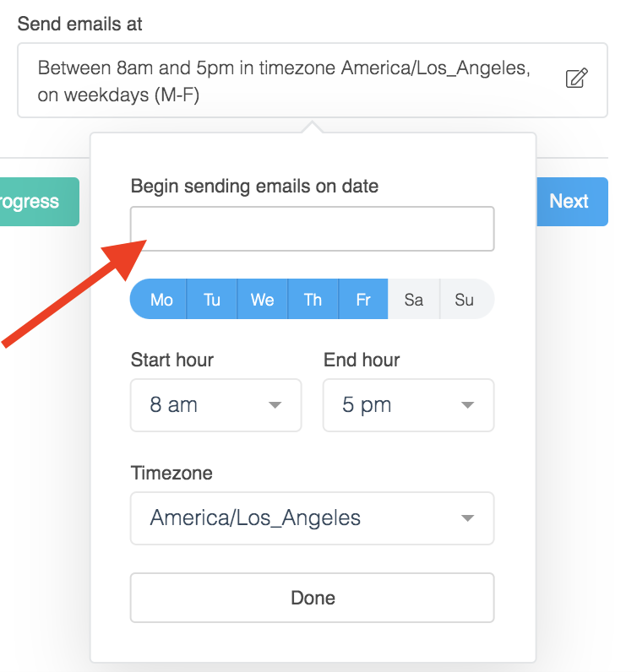Toggle Wednesday sending day
The width and height of the screenshot is (637, 672).
click(263, 300)
